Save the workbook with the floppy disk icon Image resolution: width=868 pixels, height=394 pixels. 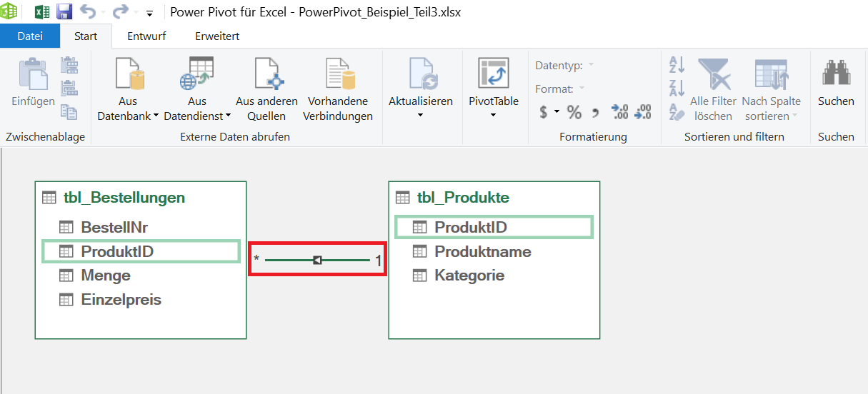[64, 12]
